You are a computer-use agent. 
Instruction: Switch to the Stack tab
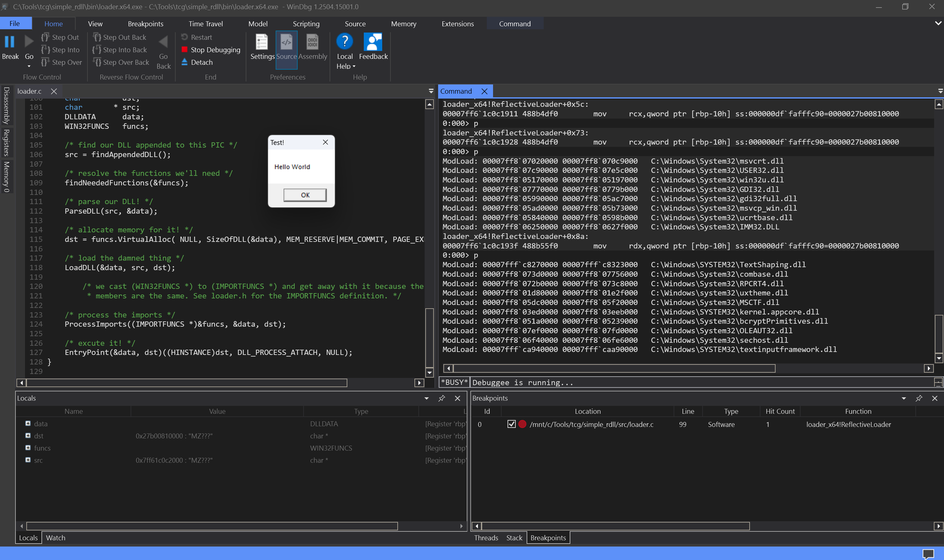point(514,538)
